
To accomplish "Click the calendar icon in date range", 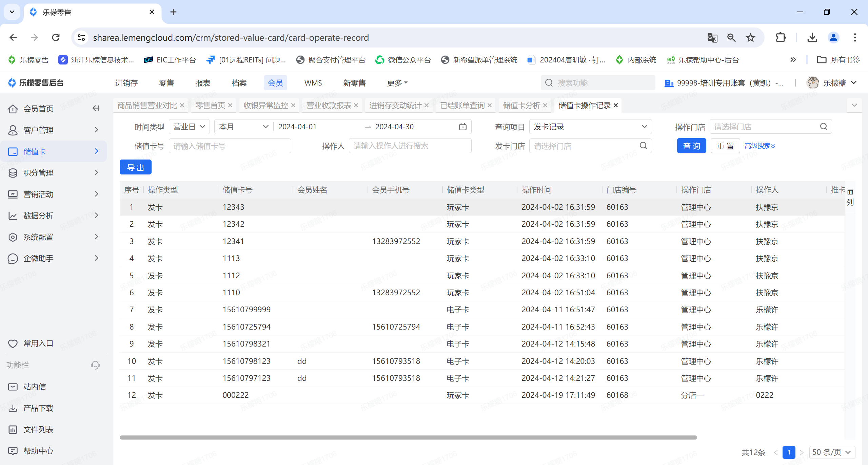I will [462, 127].
